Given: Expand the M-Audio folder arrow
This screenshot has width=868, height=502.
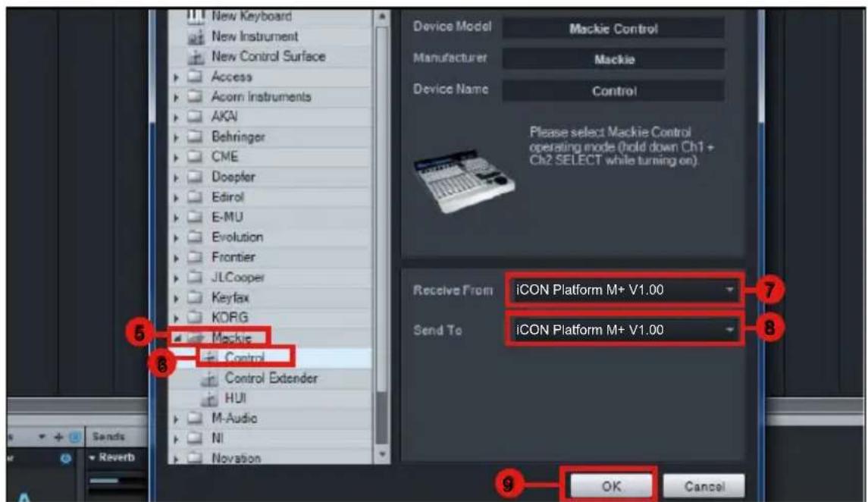Looking at the screenshot, I should click(177, 419).
